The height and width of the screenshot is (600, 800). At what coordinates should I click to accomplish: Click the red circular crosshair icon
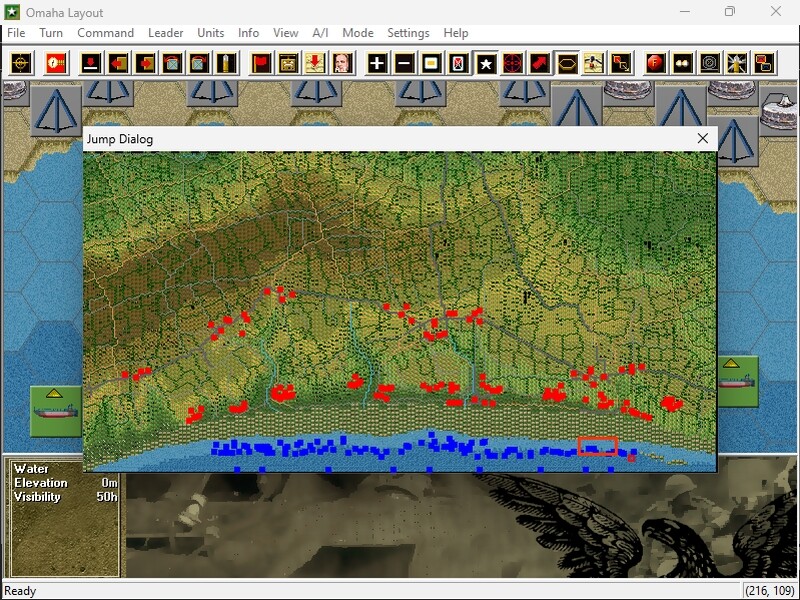pyautogui.click(x=513, y=63)
